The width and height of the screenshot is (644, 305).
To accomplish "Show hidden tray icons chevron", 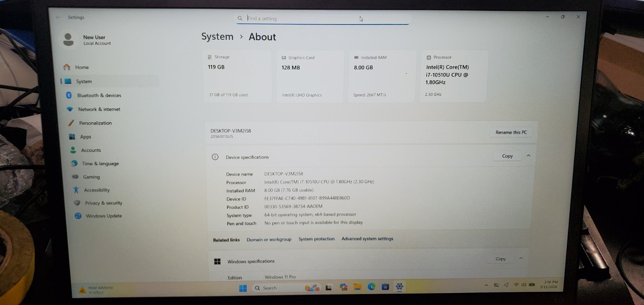I will click(486, 285).
